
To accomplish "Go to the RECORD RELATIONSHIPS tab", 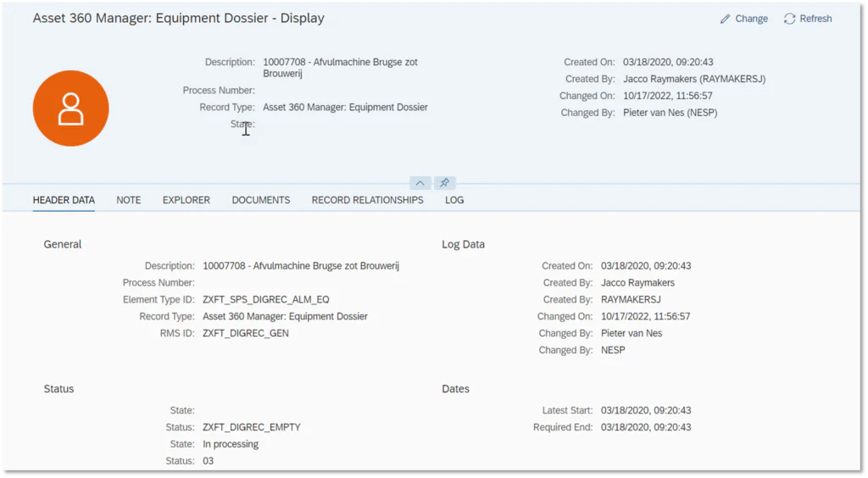I will (x=368, y=200).
